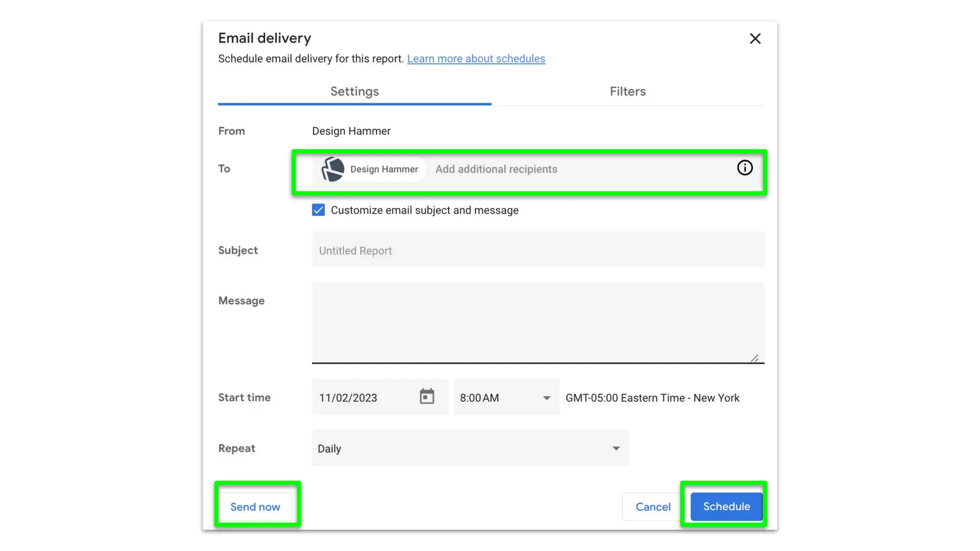Uncheck Customize email subject and message
The width and height of the screenshot is (980, 551).
point(318,210)
